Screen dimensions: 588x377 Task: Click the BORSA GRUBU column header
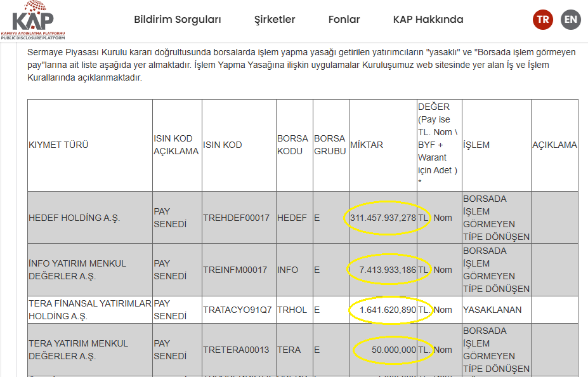tap(330, 145)
